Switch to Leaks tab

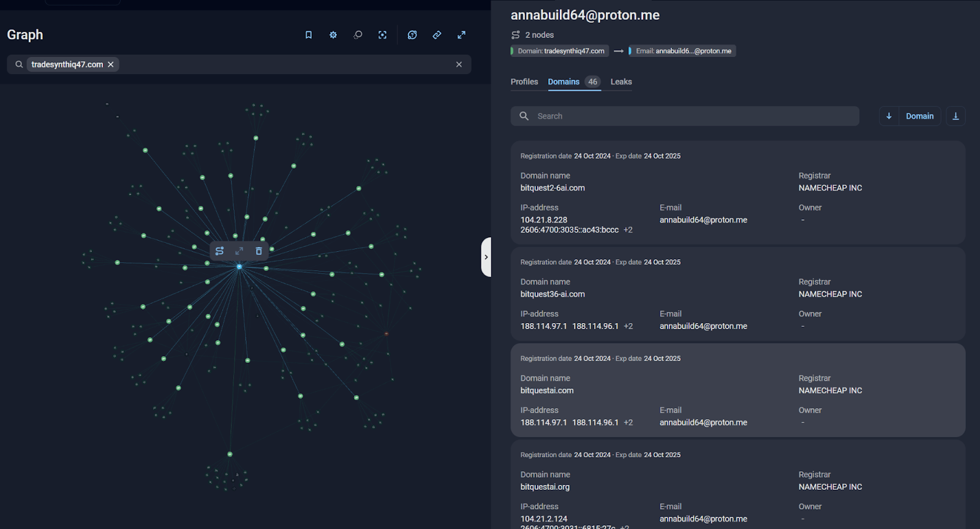621,82
